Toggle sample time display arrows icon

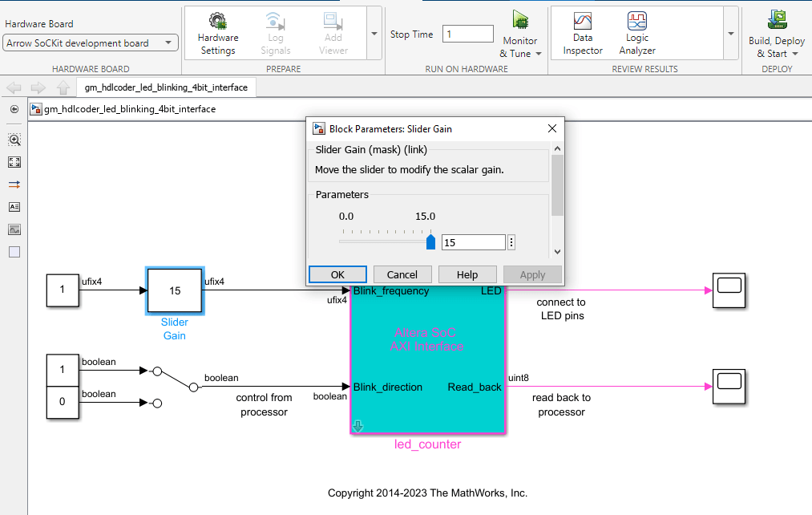pos(14,185)
